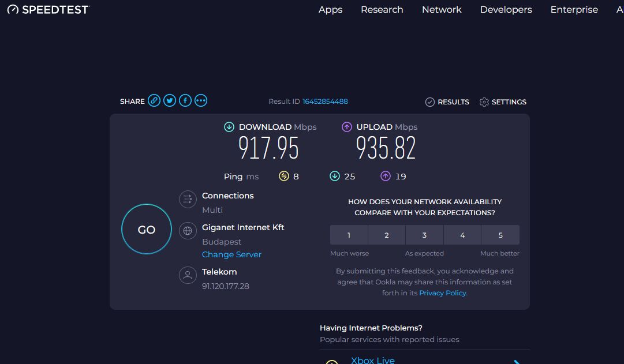Open Result ID 16452854488 link
The height and width of the screenshot is (364, 624).
click(x=325, y=102)
